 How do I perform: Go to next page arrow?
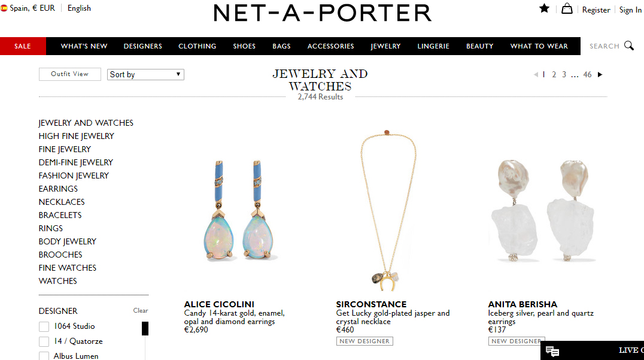pyautogui.click(x=600, y=74)
